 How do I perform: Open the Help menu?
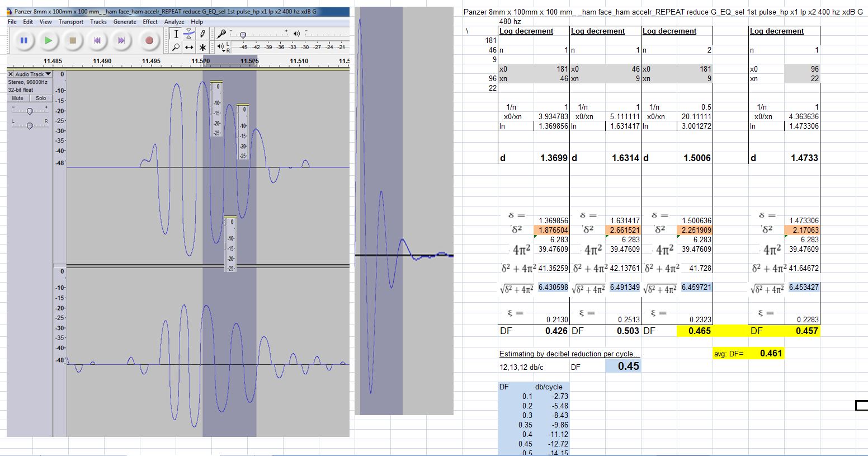[197, 22]
